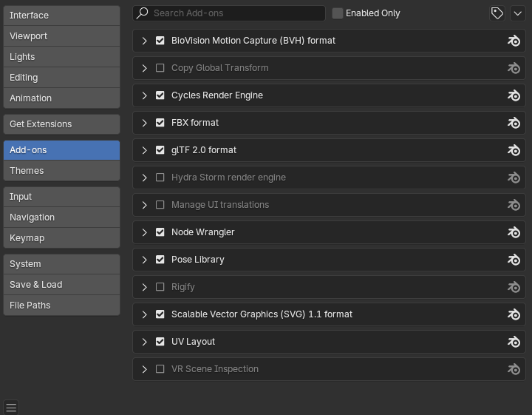Expand Node Wrangler add-on details
The image size is (532, 415).
[x=145, y=232]
